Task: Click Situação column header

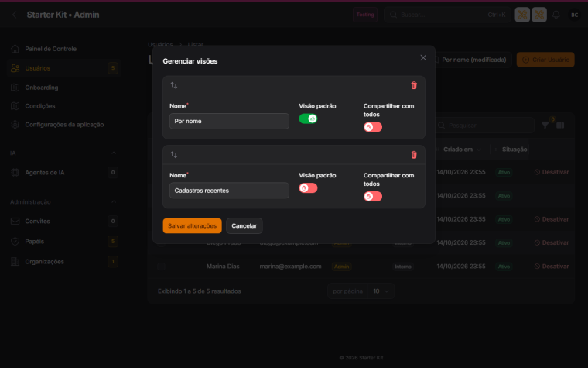Action: pos(514,150)
